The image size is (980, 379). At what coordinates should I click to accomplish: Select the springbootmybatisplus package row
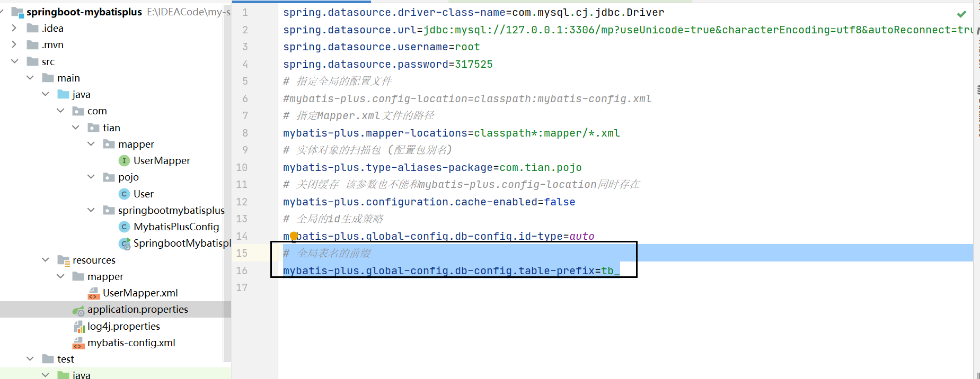[116, 210]
